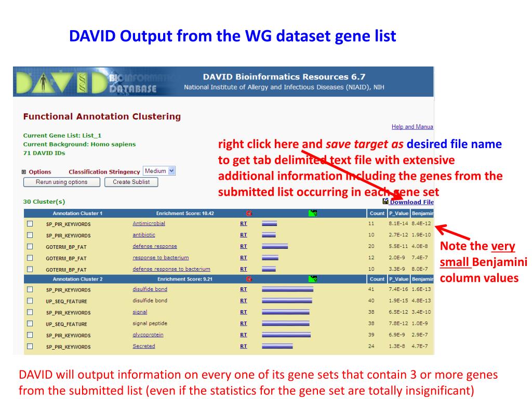
Task: Click RT link in the signal peptide row
Action: pyautogui.click(x=244, y=323)
